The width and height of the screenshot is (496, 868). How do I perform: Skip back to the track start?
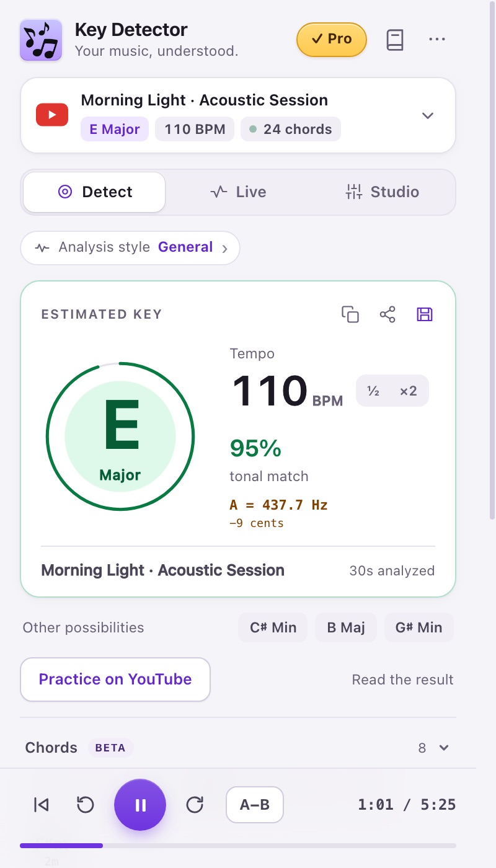point(41,805)
